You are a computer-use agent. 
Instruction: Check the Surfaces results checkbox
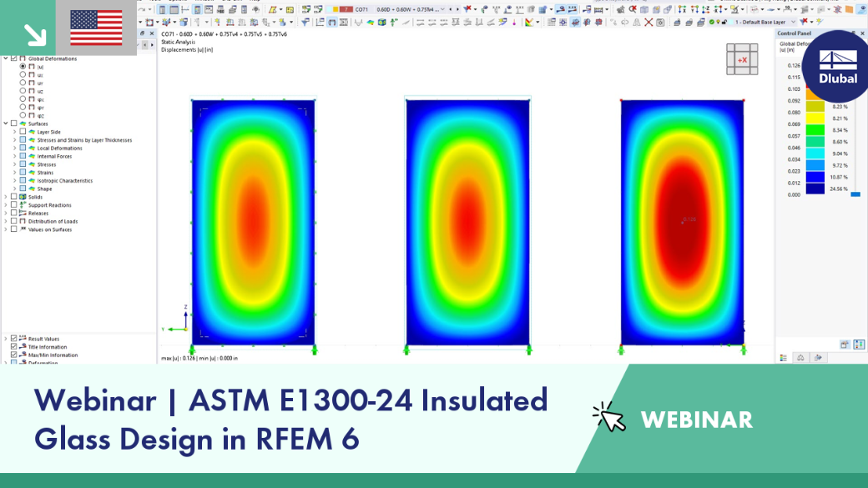coord(14,123)
